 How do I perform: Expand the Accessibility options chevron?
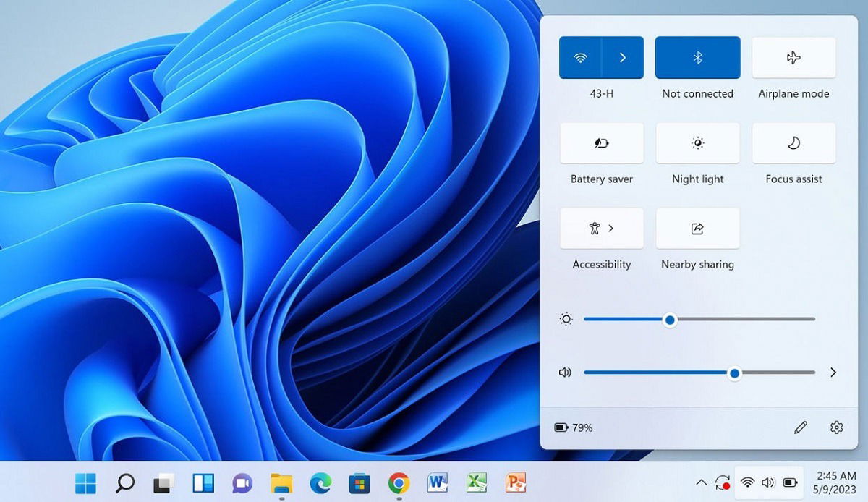click(x=610, y=228)
